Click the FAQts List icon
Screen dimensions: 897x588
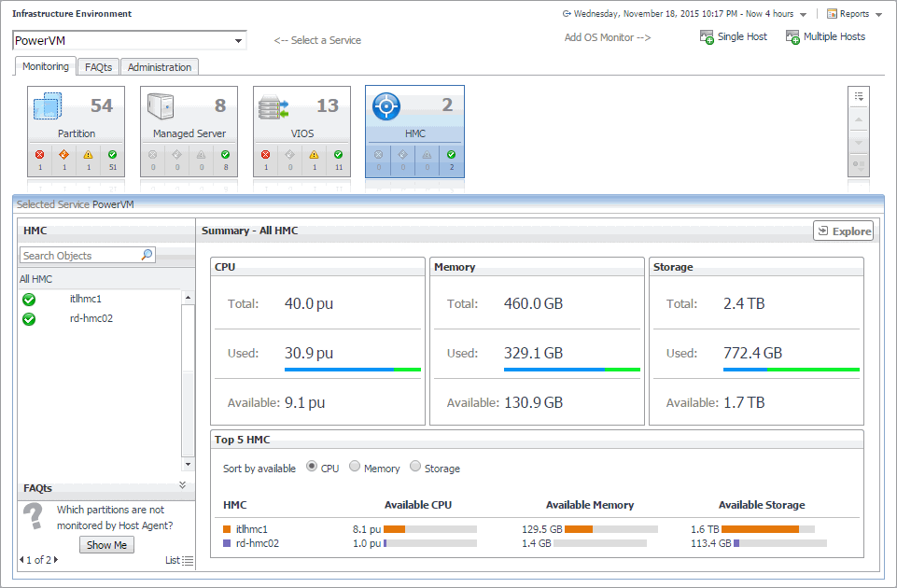click(188, 561)
